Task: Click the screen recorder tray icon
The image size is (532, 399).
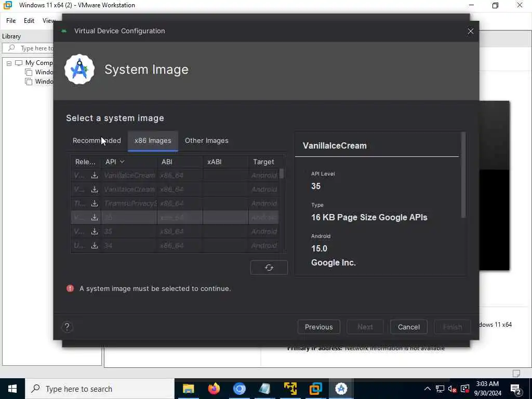Action: [x=465, y=389]
